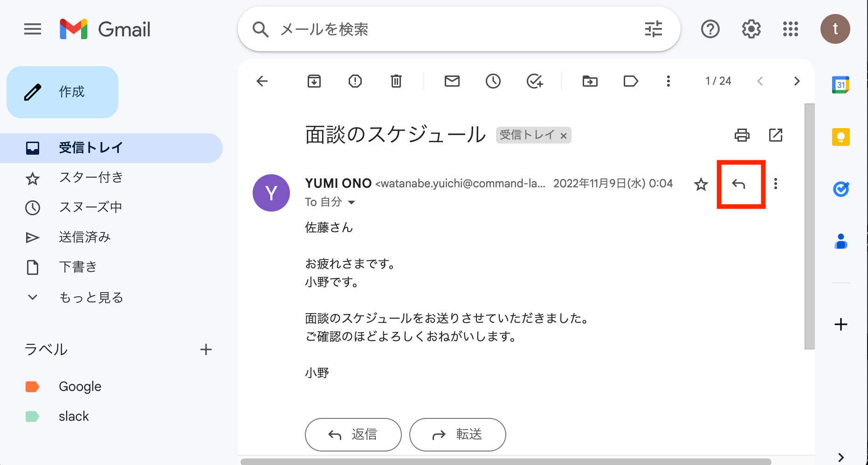Viewport: 868px width, 465px height.
Task: Focus the メールを検索 search field
Action: click(457, 29)
